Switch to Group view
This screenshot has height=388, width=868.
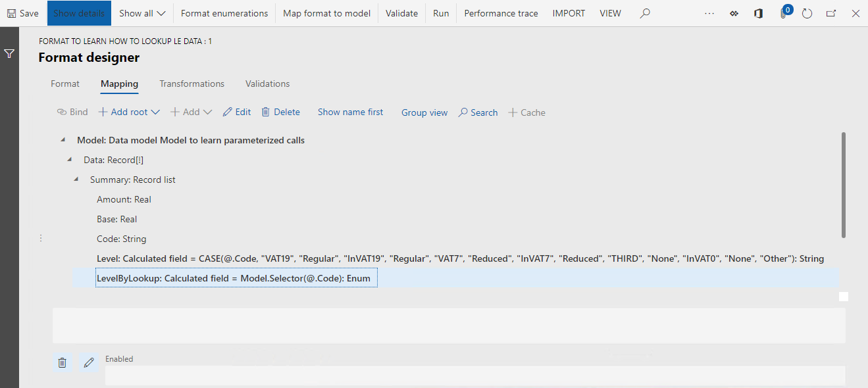(x=424, y=112)
